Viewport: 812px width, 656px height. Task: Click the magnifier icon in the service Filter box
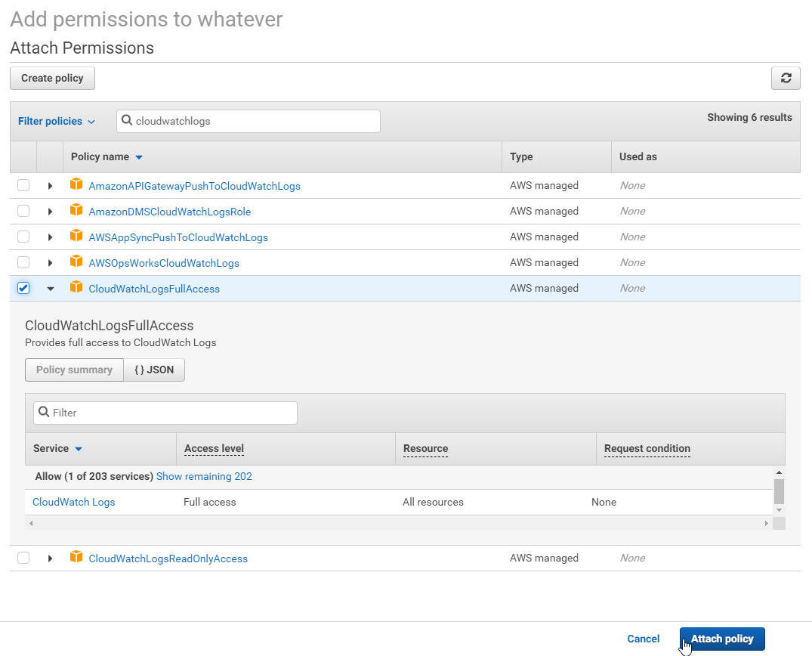(44, 412)
